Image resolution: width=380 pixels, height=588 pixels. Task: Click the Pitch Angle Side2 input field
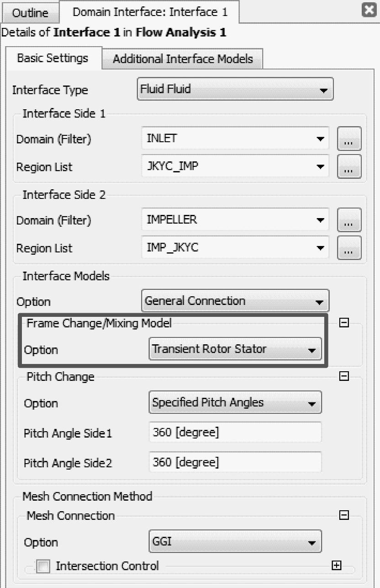235,463
